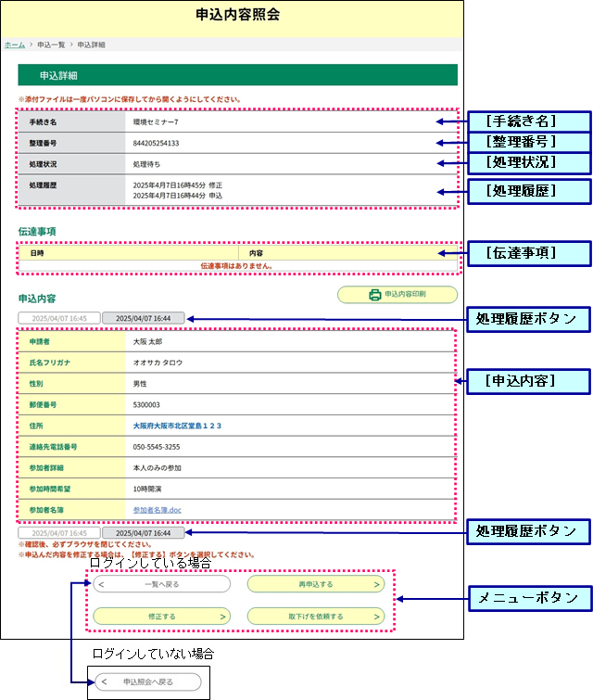Click the メニューボタン callout label
Image resolution: width=593 pixels, height=700 pixels.
pos(529,598)
